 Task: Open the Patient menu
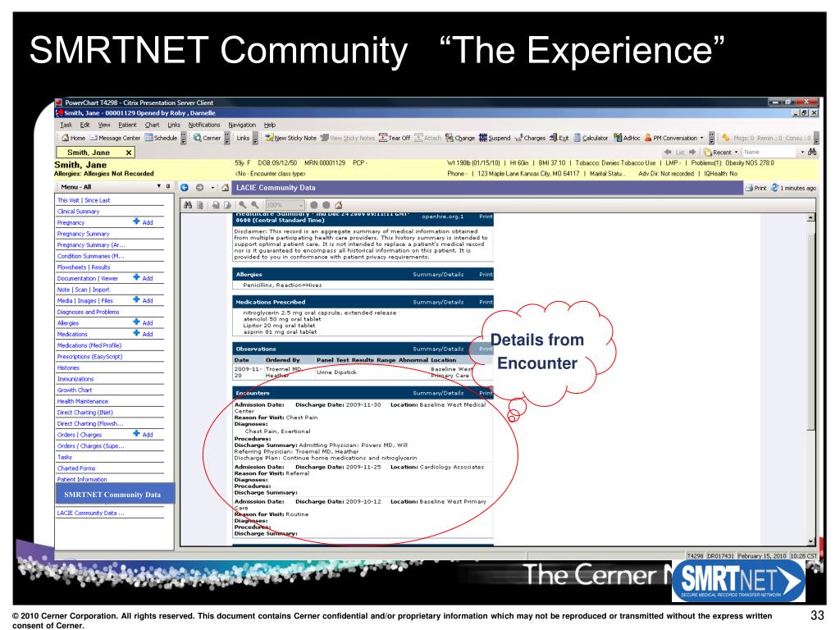127,125
